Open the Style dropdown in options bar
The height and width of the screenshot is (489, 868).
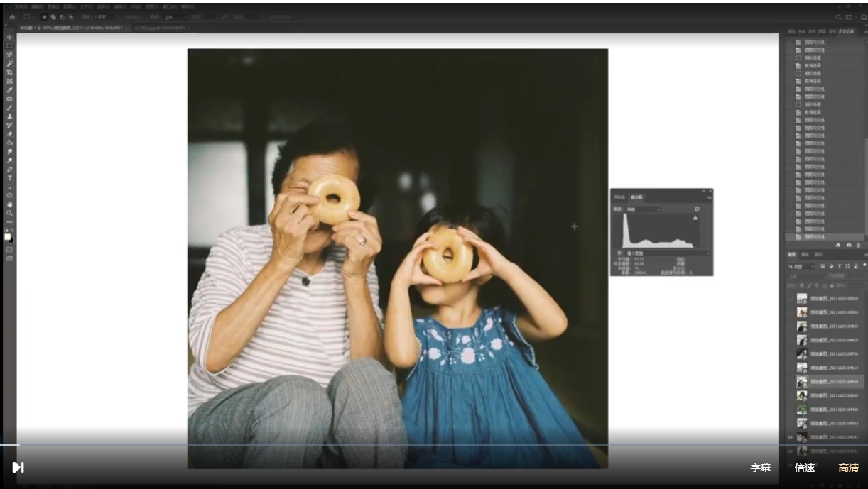tap(175, 17)
